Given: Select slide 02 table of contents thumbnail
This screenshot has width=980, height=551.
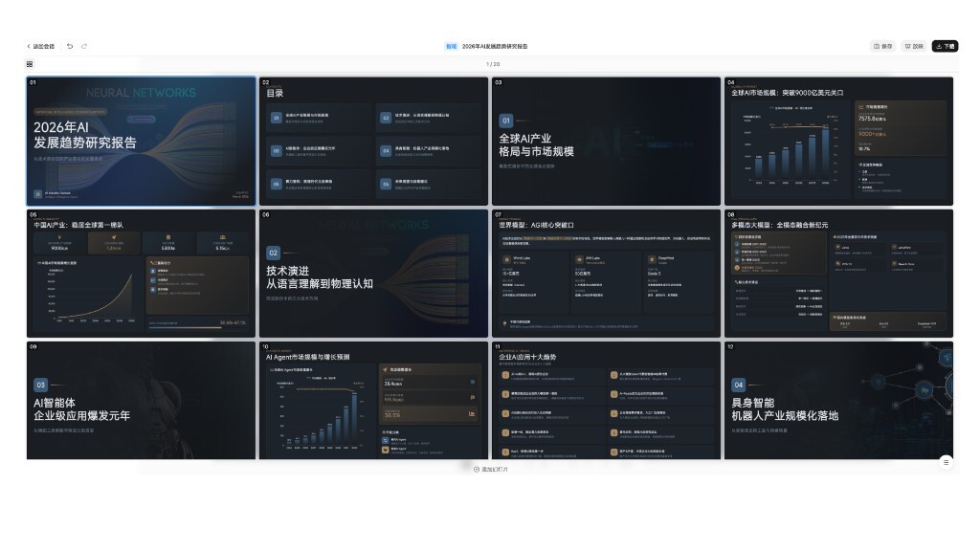Looking at the screenshot, I should coord(373,141).
